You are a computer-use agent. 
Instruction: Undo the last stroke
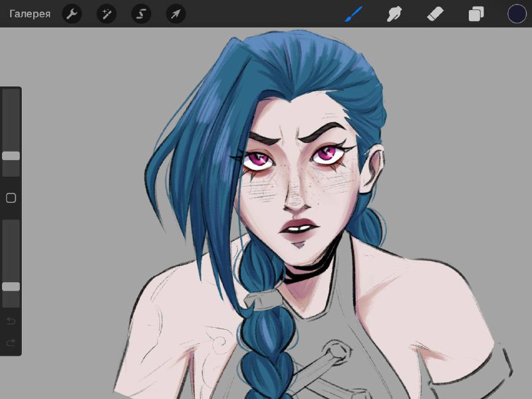[x=11, y=321]
